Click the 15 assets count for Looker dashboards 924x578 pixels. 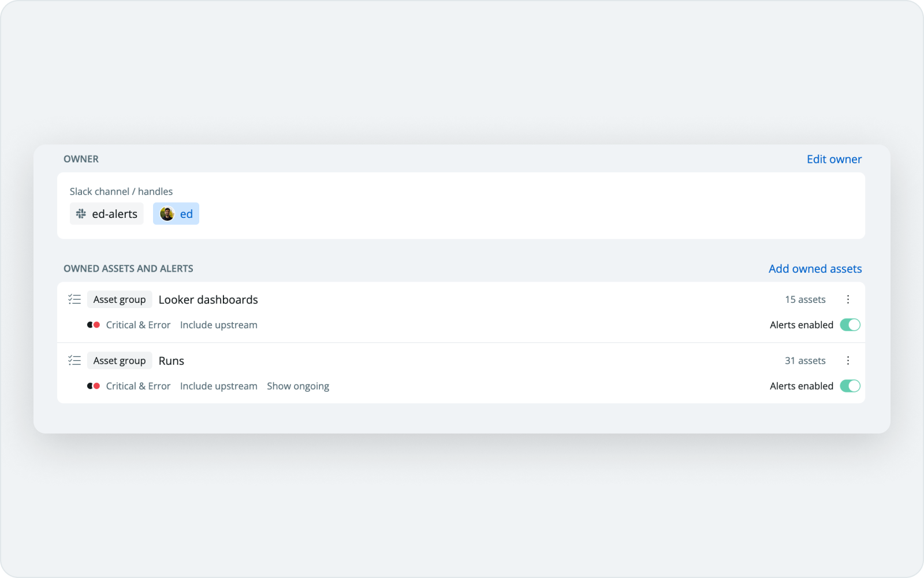[805, 299]
